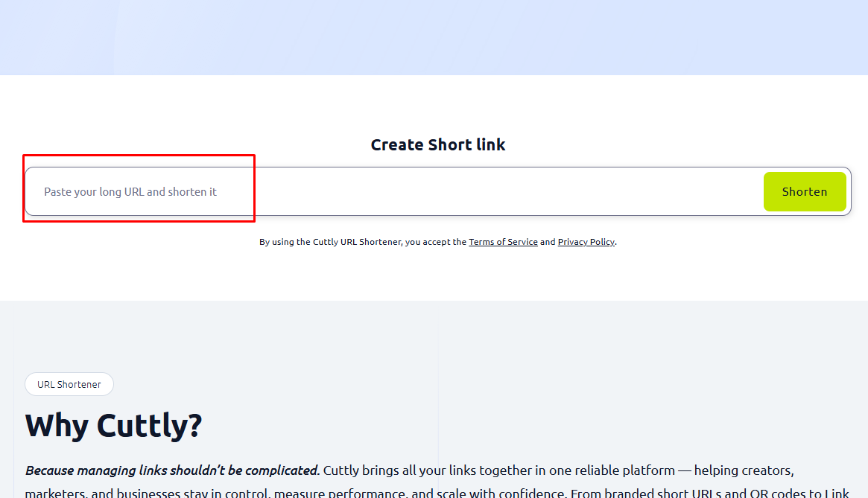Select the Terms of Service underlined text
This screenshot has height=498, width=868.
point(503,241)
